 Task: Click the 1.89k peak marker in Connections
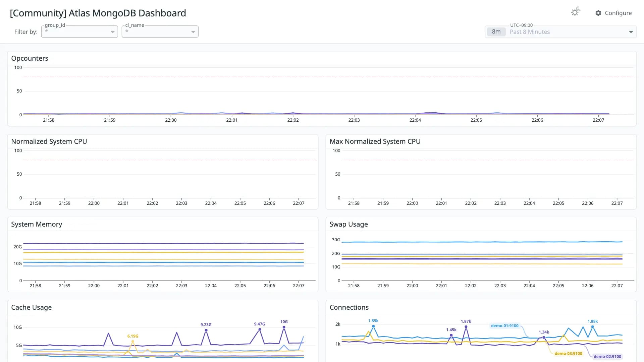(x=373, y=326)
